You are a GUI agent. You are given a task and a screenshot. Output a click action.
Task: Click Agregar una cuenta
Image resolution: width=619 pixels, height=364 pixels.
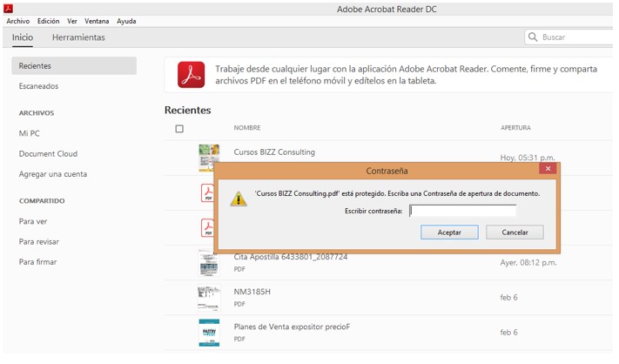pyautogui.click(x=53, y=174)
